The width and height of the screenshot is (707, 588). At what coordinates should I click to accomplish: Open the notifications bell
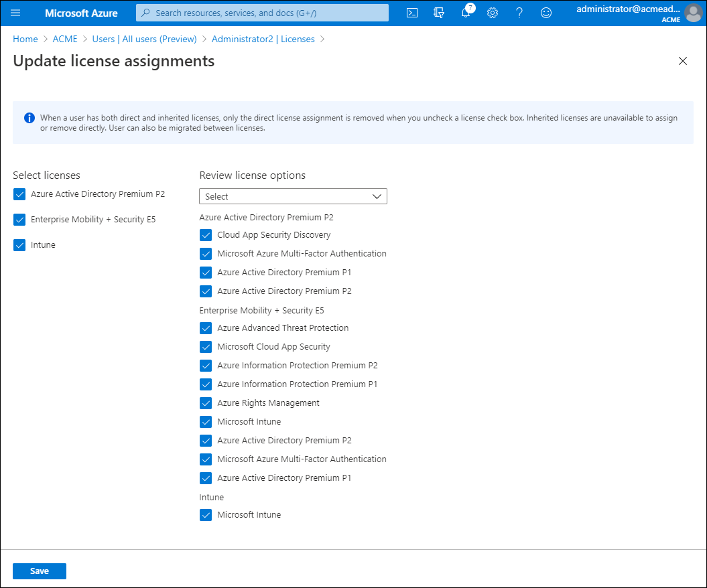click(466, 13)
